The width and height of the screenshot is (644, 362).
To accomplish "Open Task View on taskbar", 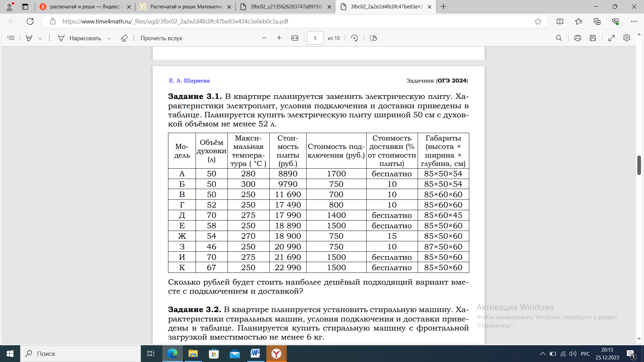I will click(151, 354).
